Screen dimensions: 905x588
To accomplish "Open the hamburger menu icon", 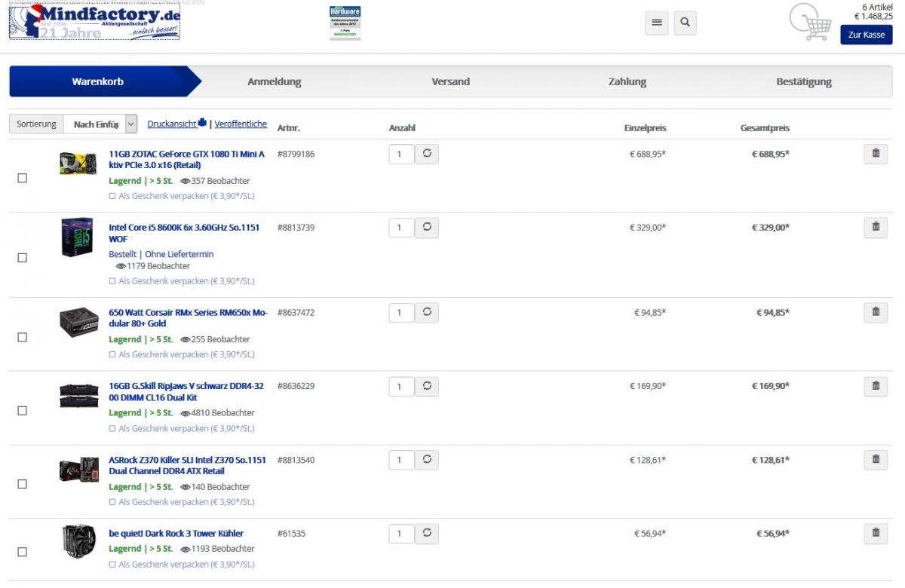I will 657,23.
